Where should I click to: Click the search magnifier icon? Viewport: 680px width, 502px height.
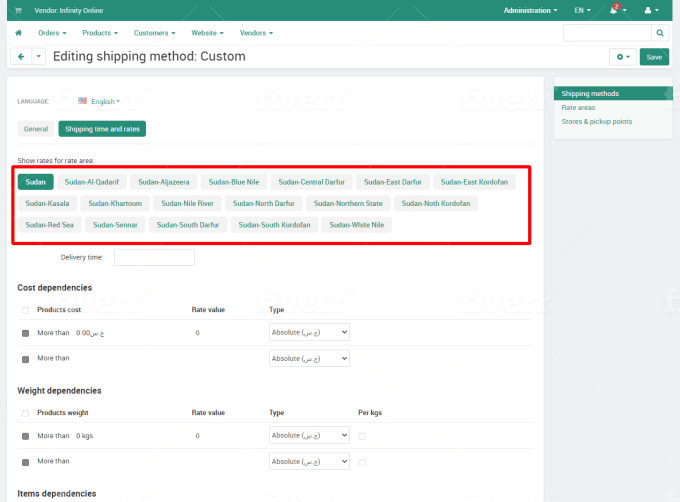(x=660, y=33)
